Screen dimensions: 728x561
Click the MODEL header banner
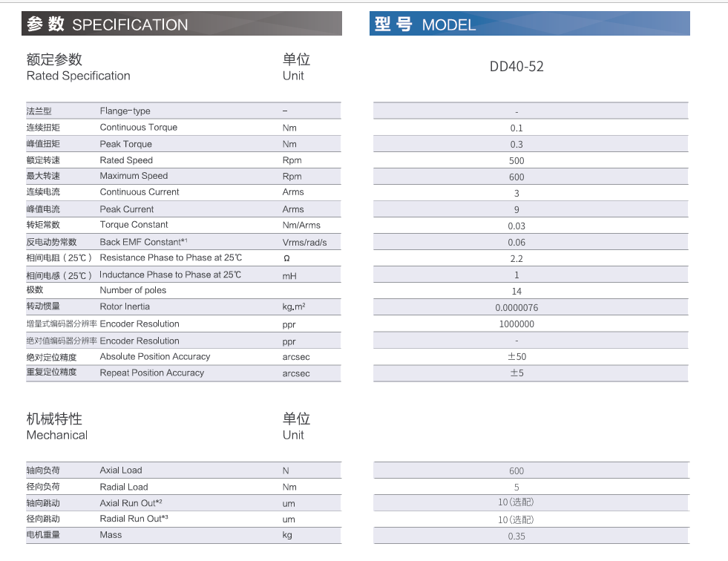coord(529,24)
